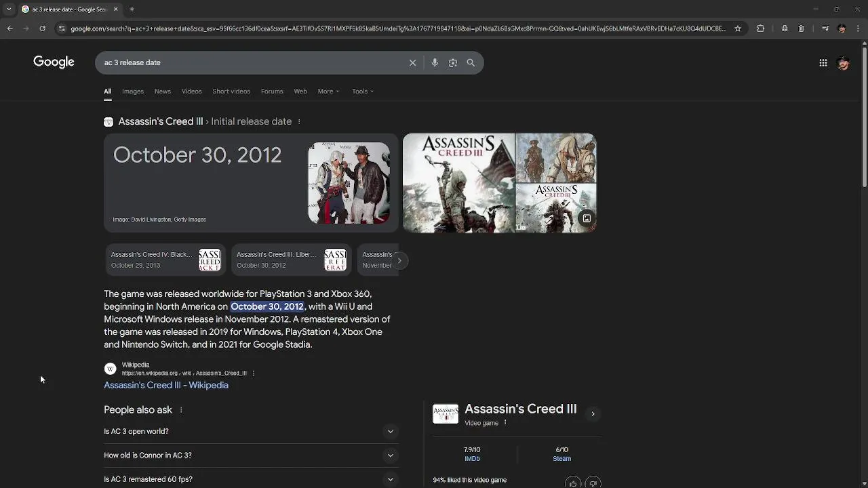Switch to the News tab
The height and width of the screenshot is (488, 868).
coord(162,91)
